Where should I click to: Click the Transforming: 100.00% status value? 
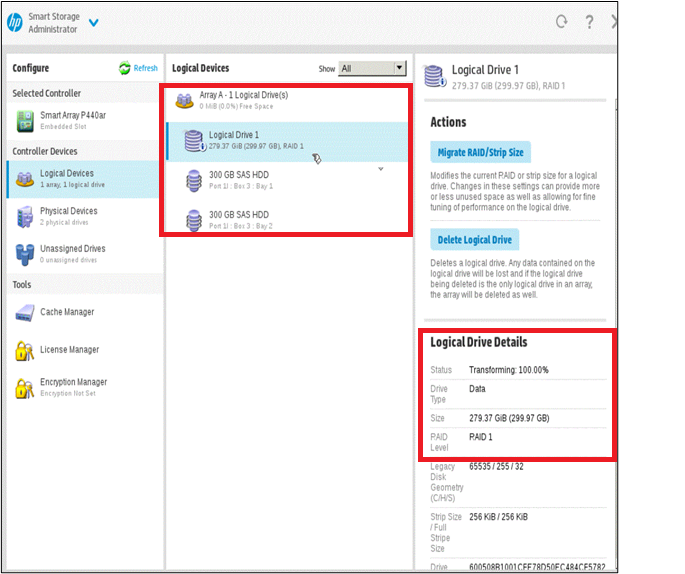click(509, 370)
